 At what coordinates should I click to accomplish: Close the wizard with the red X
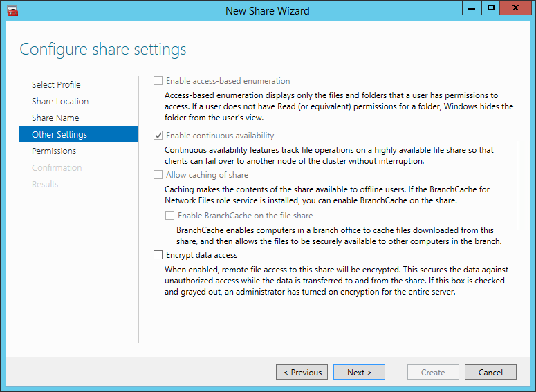pos(515,8)
